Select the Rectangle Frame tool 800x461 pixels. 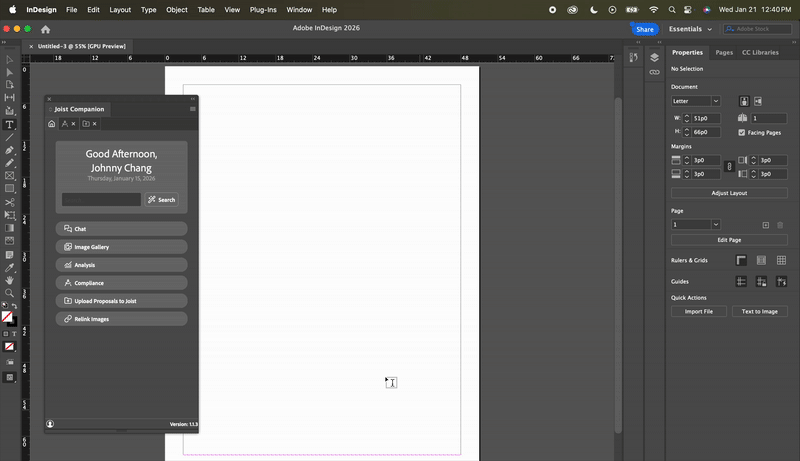(x=9, y=175)
